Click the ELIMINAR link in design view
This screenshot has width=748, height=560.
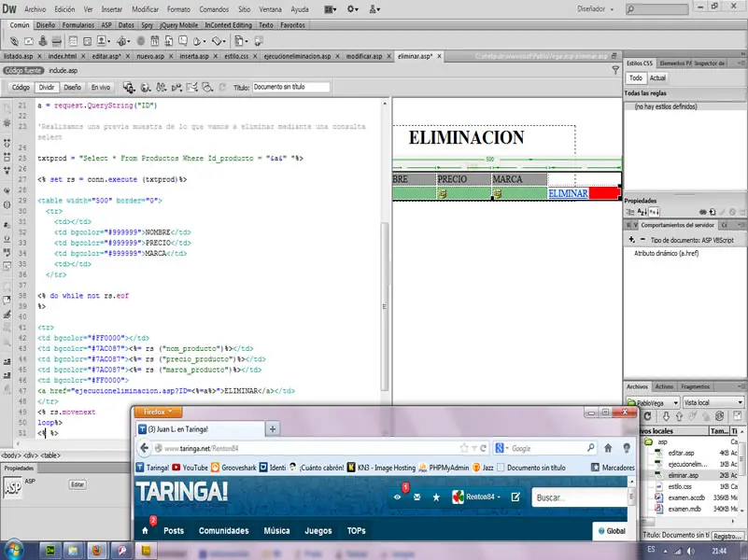tap(568, 193)
